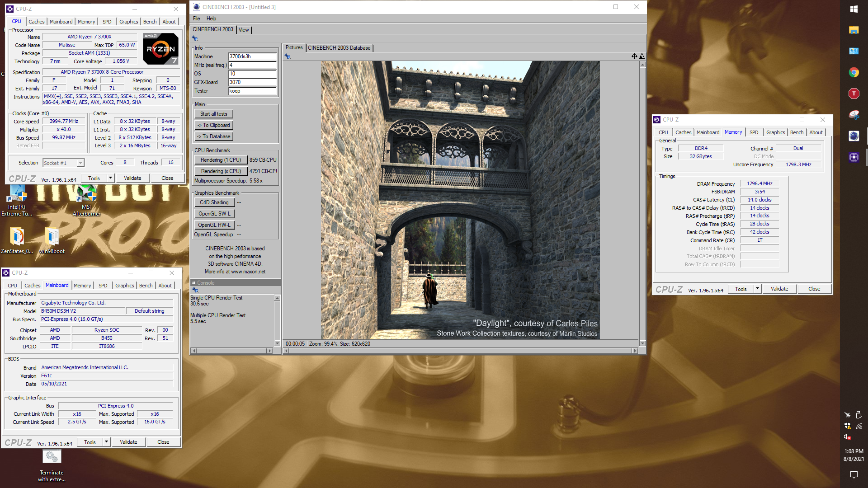The height and width of the screenshot is (488, 868).
Task: Click the rendered Daylight image
Action: click(x=460, y=200)
